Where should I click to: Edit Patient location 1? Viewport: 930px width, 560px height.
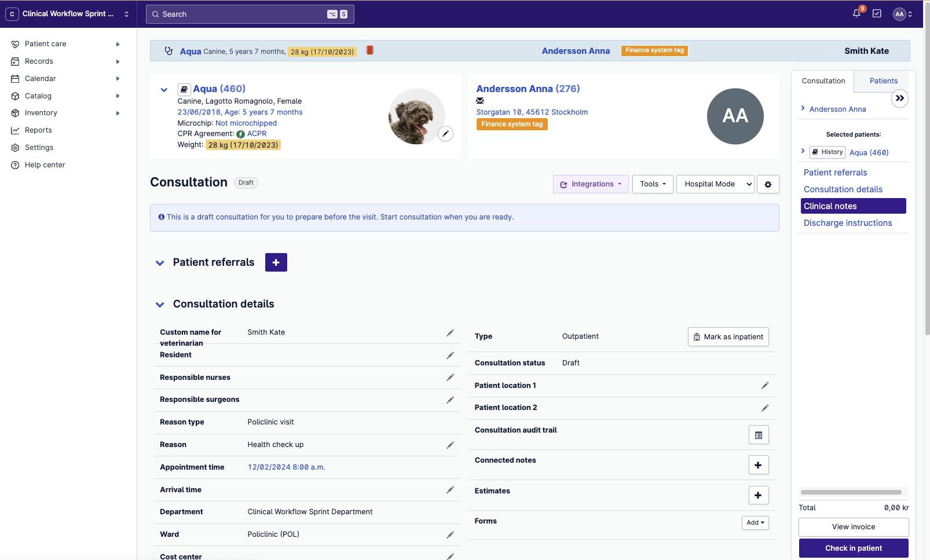click(764, 386)
